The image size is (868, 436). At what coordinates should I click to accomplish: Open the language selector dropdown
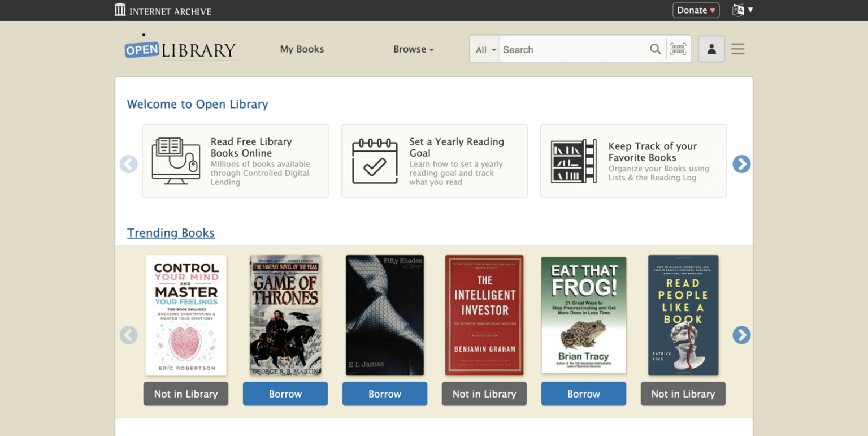click(743, 10)
